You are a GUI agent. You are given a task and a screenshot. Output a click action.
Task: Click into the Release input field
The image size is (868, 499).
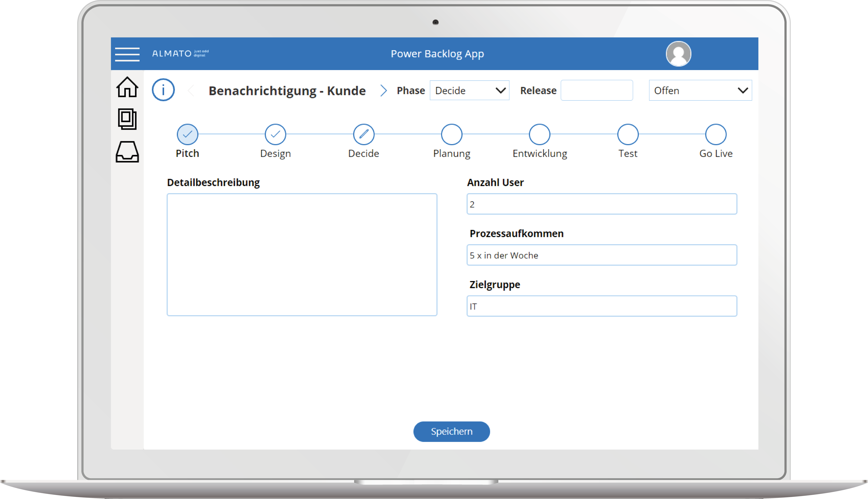click(x=596, y=90)
